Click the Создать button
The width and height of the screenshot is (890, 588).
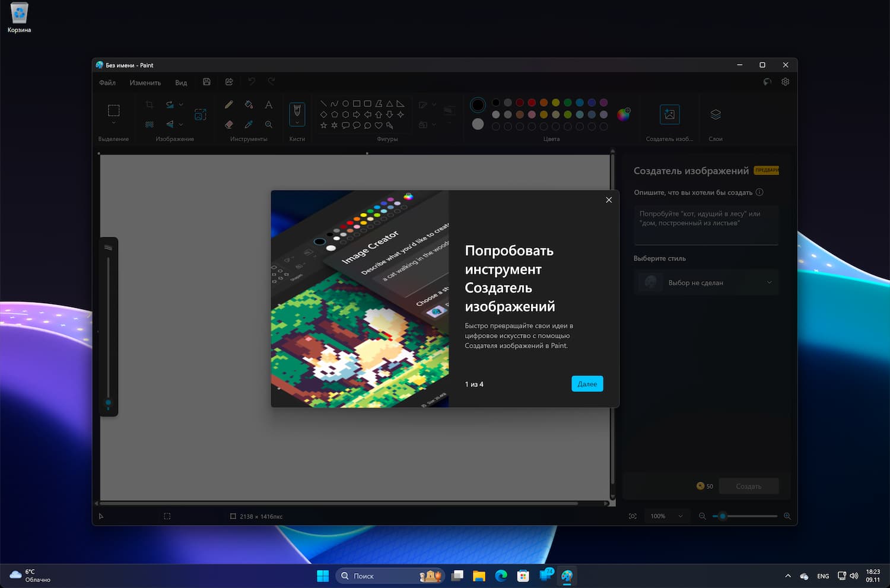[x=748, y=486]
